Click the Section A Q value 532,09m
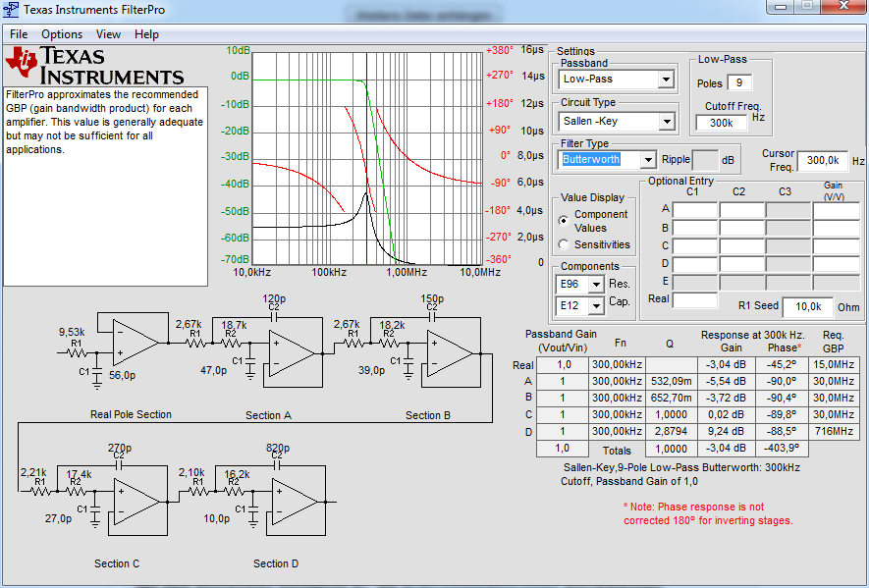869x588 pixels. [670, 381]
